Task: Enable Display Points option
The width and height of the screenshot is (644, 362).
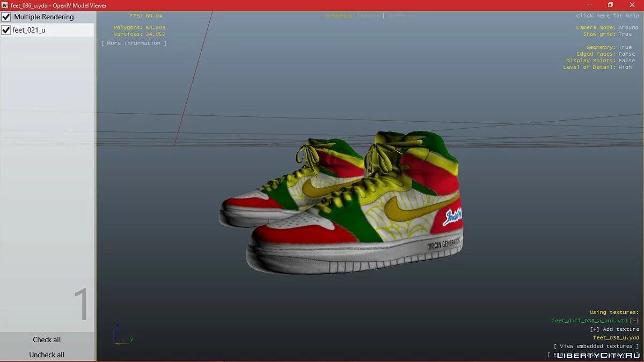Action: [626, 61]
